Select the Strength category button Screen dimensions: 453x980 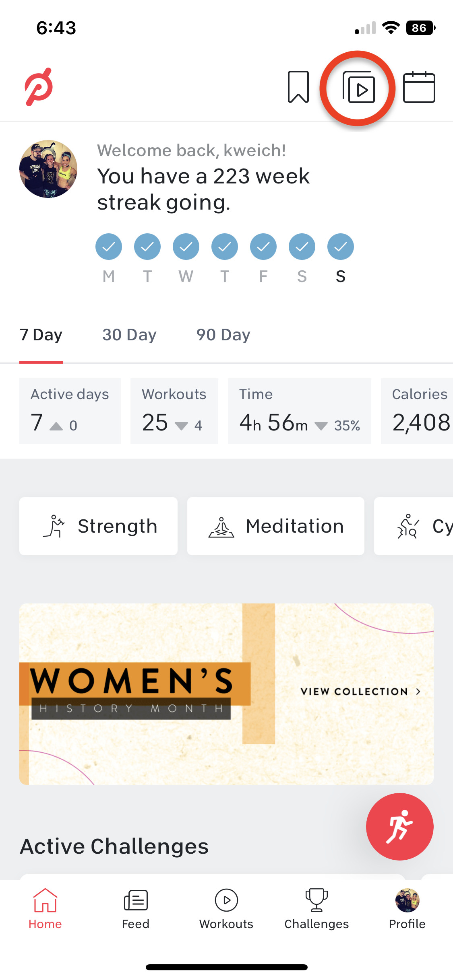point(98,526)
